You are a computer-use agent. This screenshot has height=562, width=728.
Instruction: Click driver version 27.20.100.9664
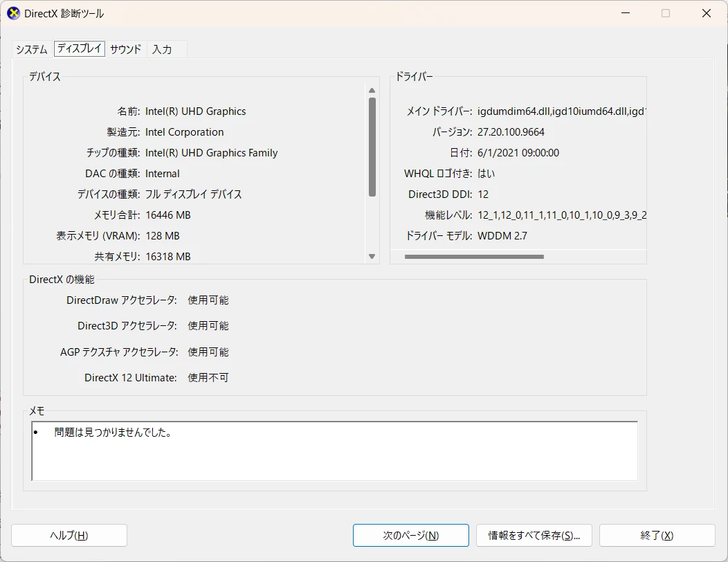coord(511,132)
